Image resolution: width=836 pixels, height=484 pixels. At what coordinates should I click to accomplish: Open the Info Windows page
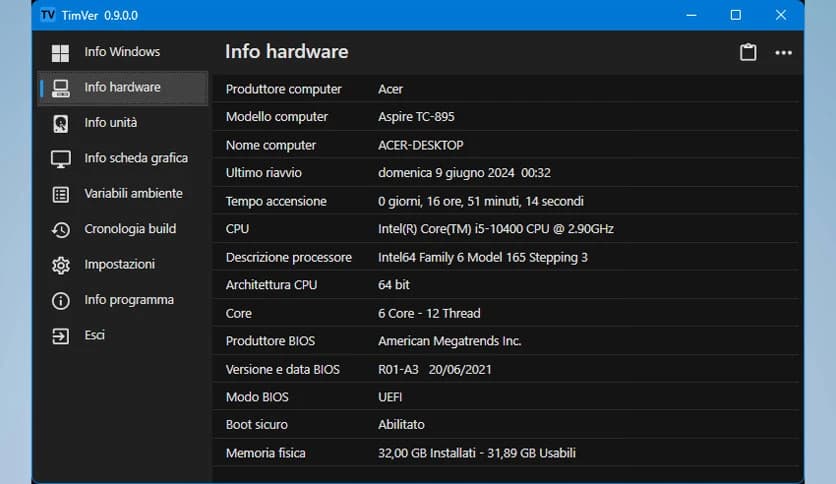(123, 52)
